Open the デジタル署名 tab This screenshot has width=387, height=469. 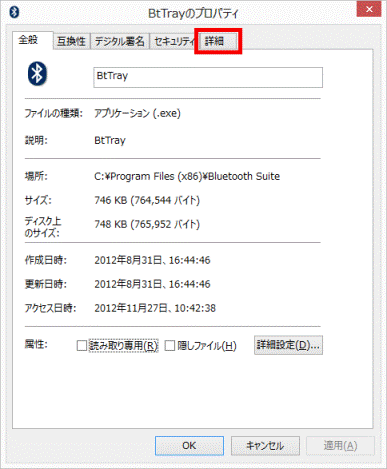click(x=120, y=42)
